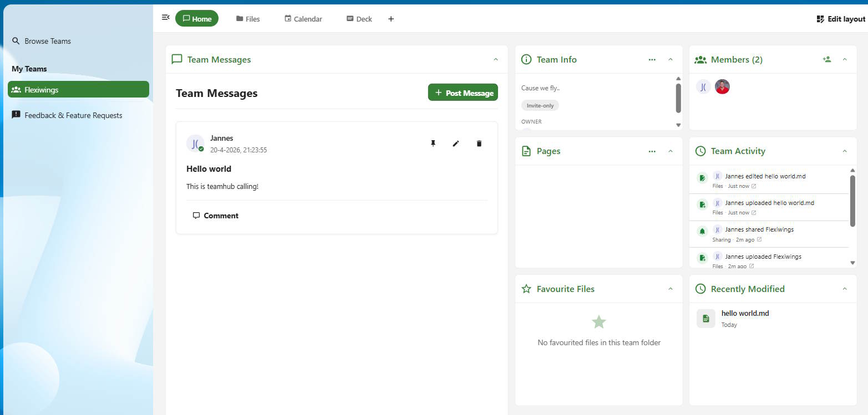
Task: Switch to the Files tab
Action: 248,18
